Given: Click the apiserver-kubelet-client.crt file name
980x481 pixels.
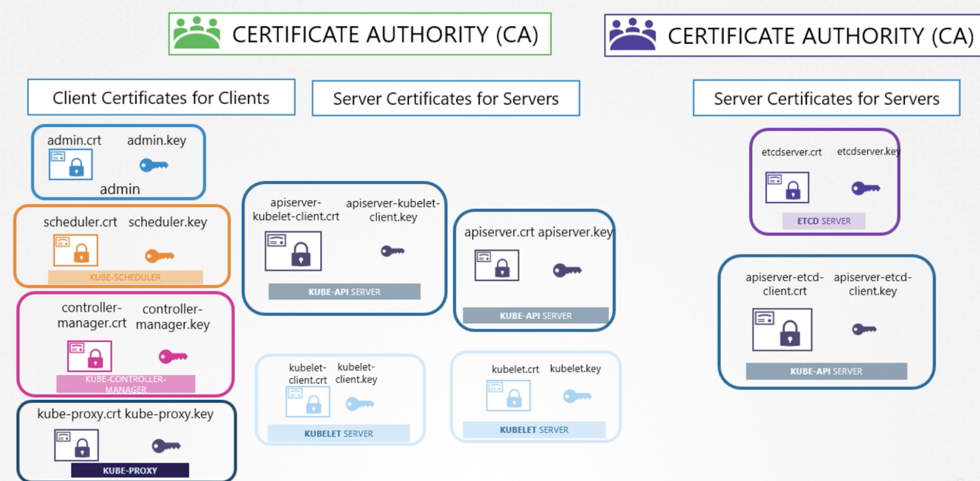Looking at the screenshot, I should tap(296, 209).
